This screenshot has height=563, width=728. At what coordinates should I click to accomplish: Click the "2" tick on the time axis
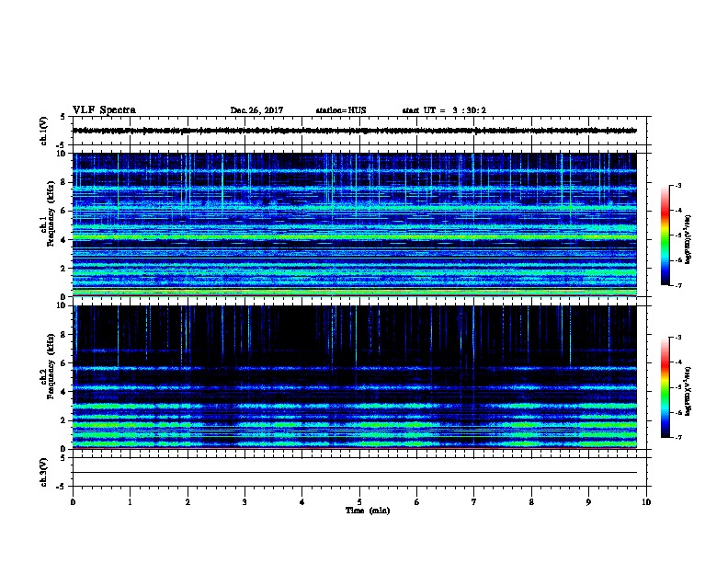188,502
